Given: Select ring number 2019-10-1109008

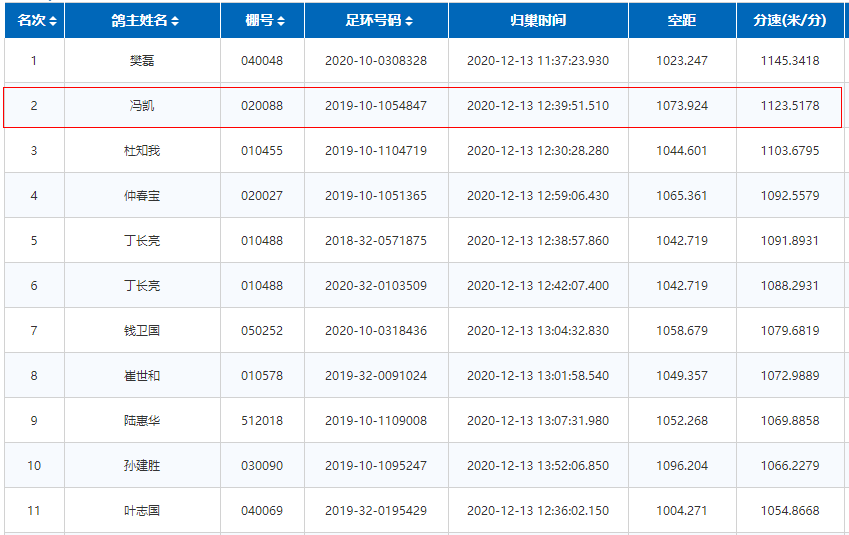Looking at the screenshot, I should 376,420.
